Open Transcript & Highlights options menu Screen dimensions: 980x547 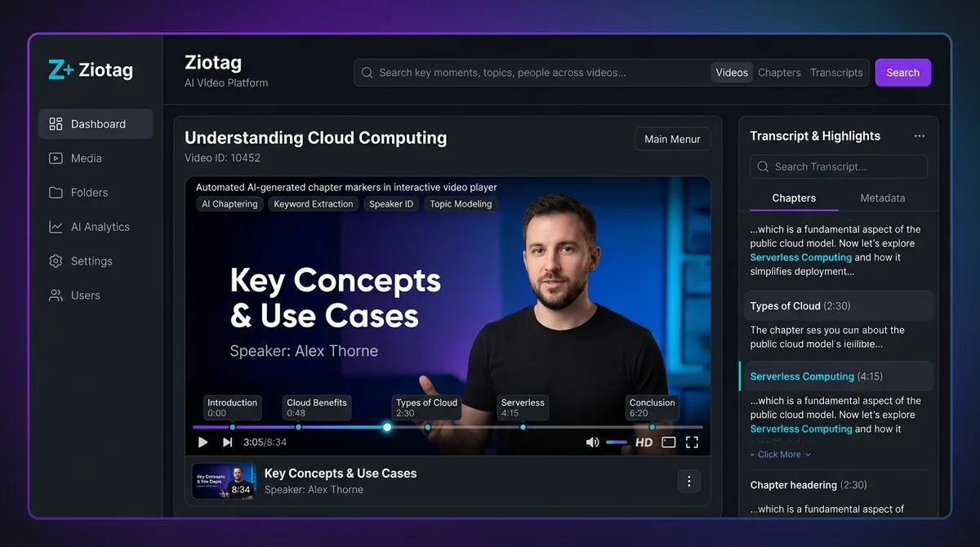click(920, 136)
